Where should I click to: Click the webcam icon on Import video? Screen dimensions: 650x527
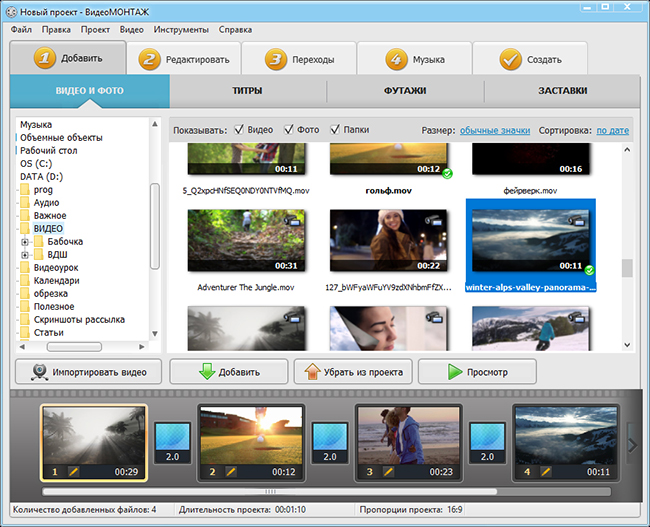39,372
